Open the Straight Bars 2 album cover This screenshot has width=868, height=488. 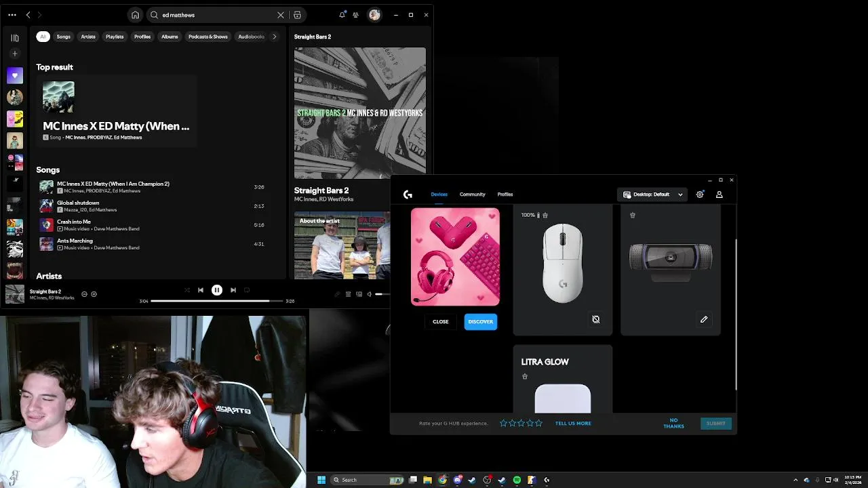point(360,112)
